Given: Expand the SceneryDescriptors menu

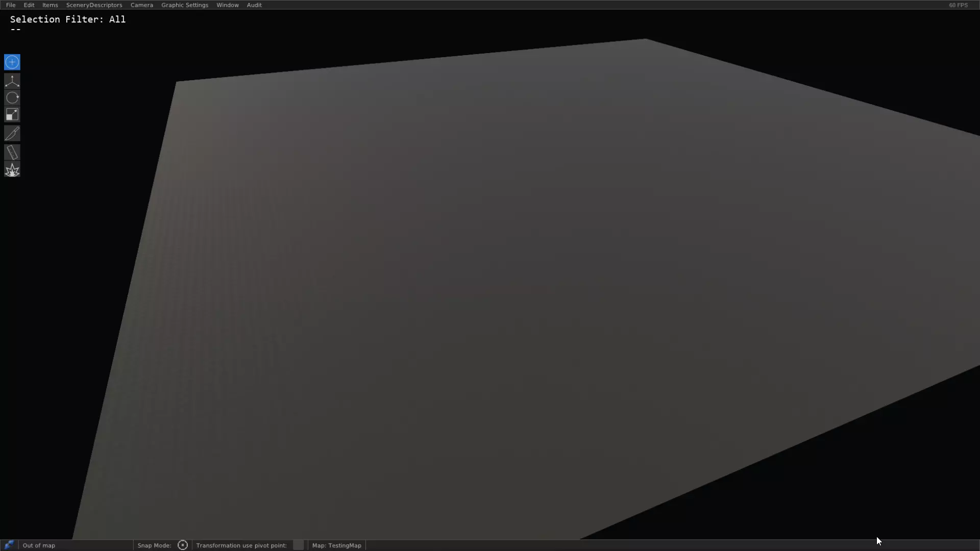Looking at the screenshot, I should point(94,5).
